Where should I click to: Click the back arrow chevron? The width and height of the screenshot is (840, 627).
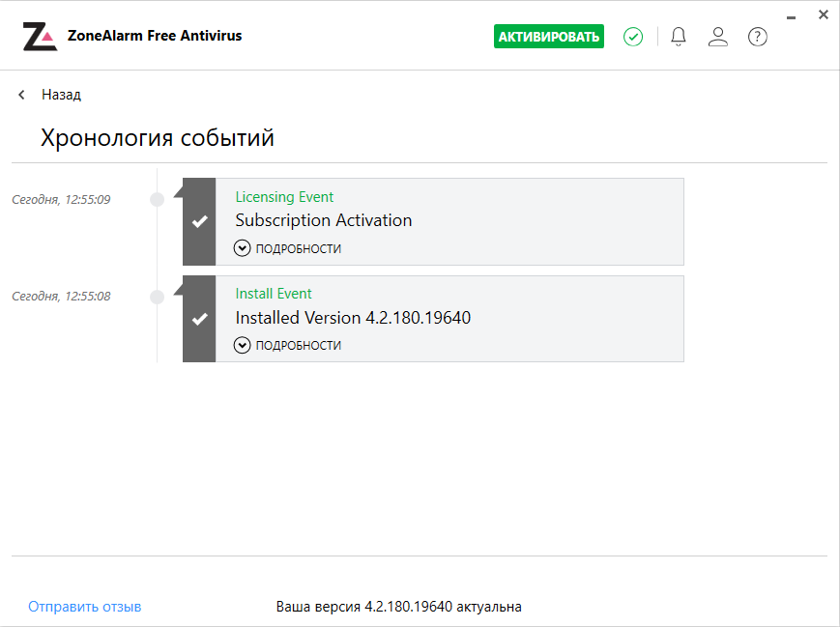(22, 95)
